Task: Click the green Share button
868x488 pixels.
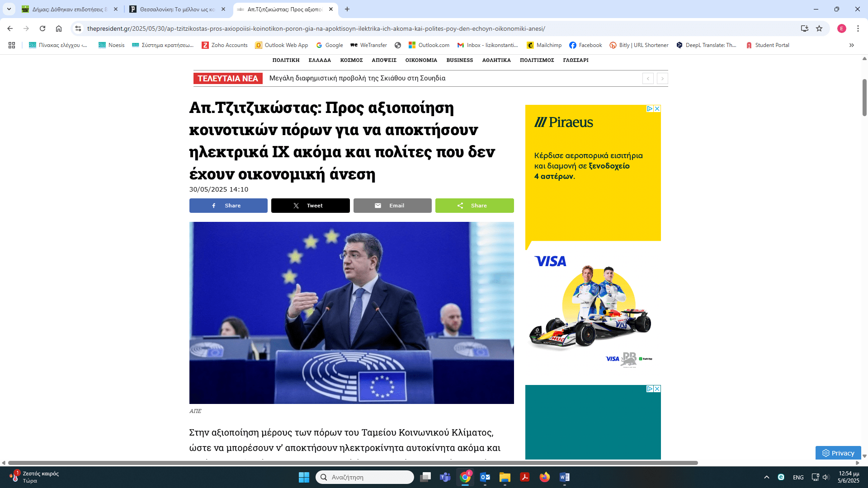Action: coord(474,206)
